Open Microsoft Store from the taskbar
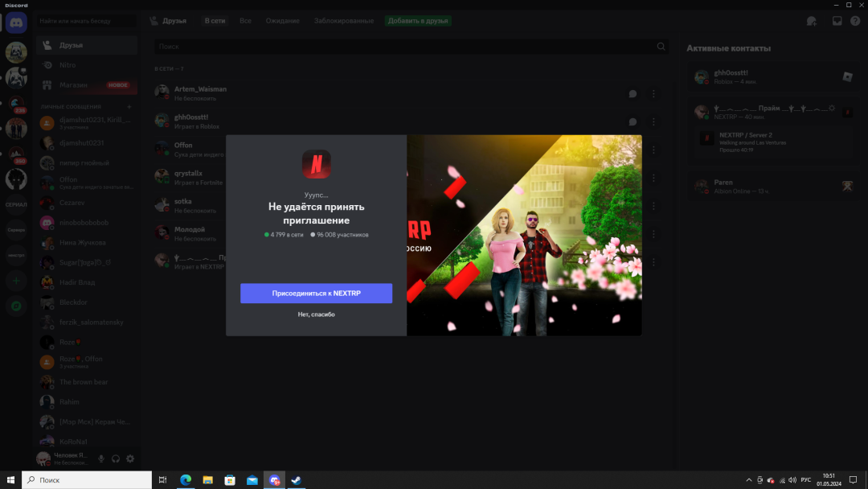 click(x=230, y=480)
